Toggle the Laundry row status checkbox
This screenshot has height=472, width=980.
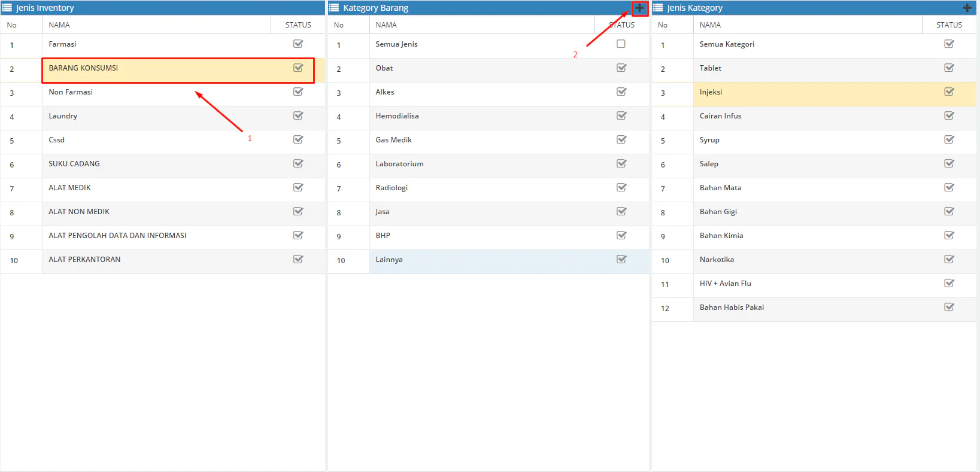(298, 116)
